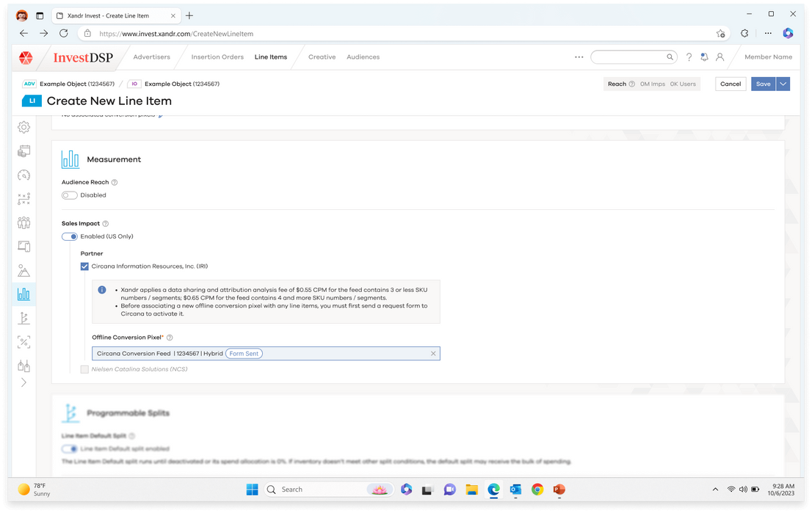Open the header more options ellipsis
The image size is (812, 513).
pos(579,57)
